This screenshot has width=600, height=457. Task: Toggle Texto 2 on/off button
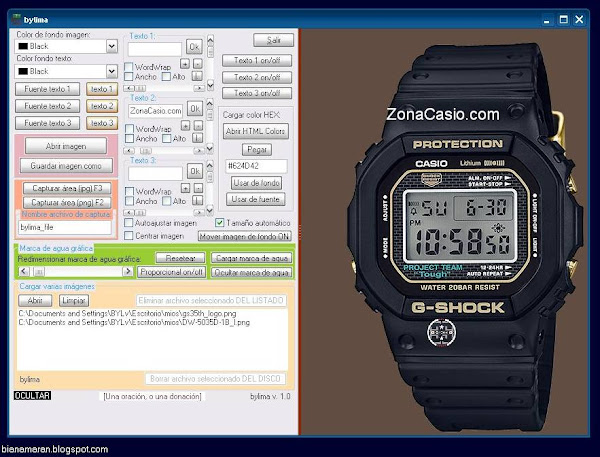257,77
